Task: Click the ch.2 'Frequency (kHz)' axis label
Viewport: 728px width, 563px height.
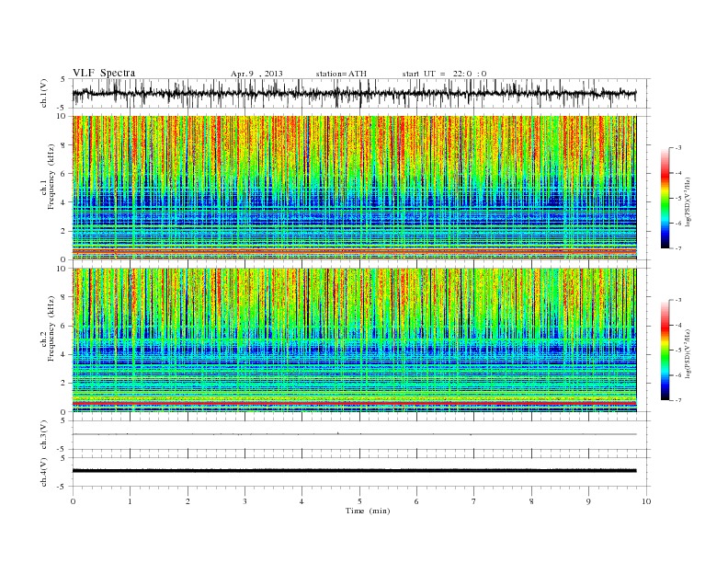Action: pyautogui.click(x=51, y=329)
